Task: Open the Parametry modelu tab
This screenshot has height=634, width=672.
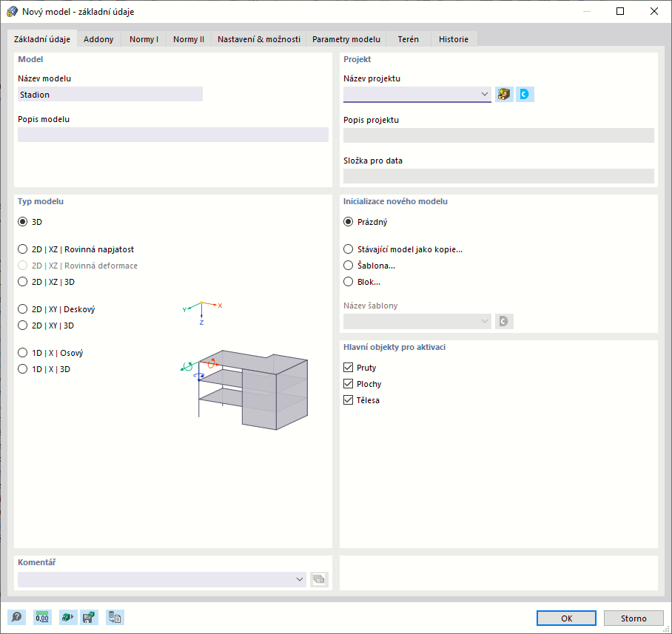Action: tap(346, 39)
